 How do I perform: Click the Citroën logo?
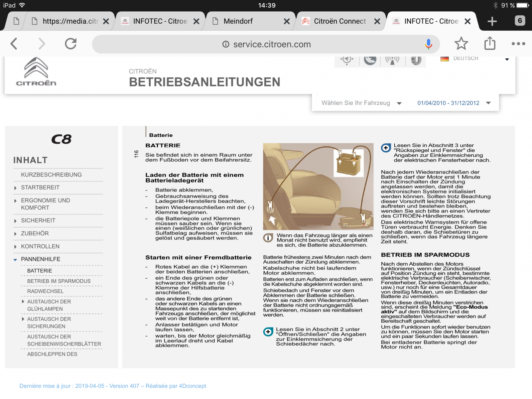pyautogui.click(x=36, y=71)
